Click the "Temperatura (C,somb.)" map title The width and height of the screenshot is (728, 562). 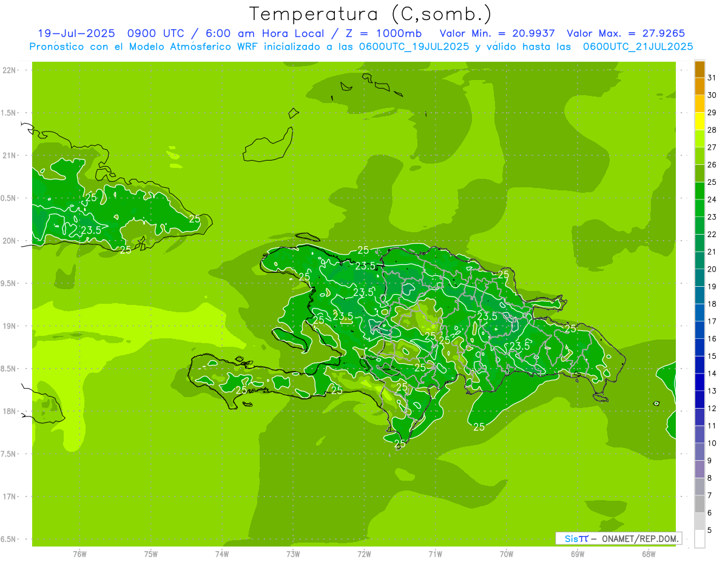point(370,13)
